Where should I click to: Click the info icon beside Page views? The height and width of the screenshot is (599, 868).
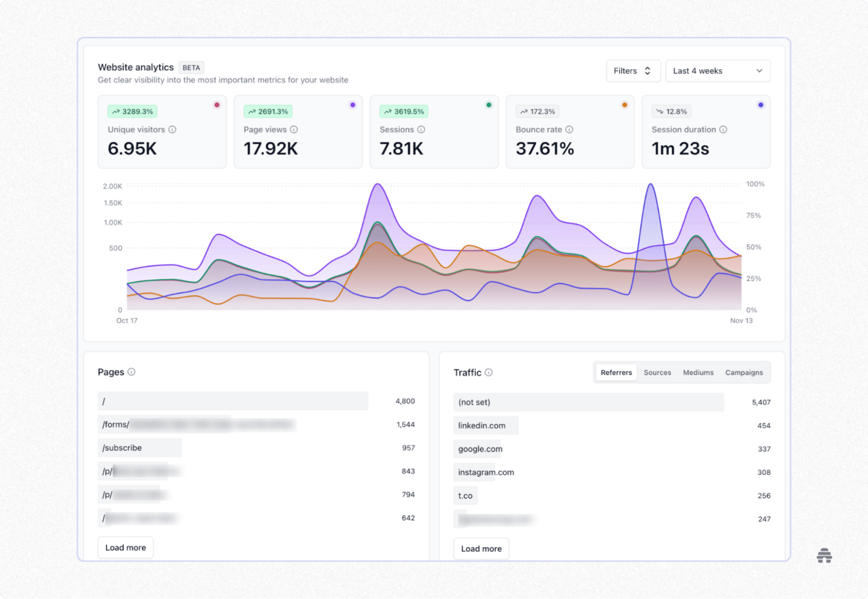[294, 129]
